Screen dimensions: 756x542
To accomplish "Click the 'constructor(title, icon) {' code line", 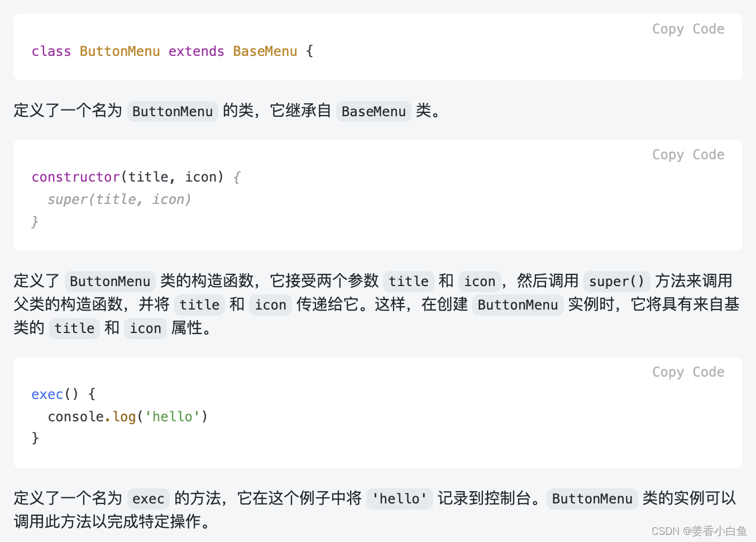I will click(136, 177).
